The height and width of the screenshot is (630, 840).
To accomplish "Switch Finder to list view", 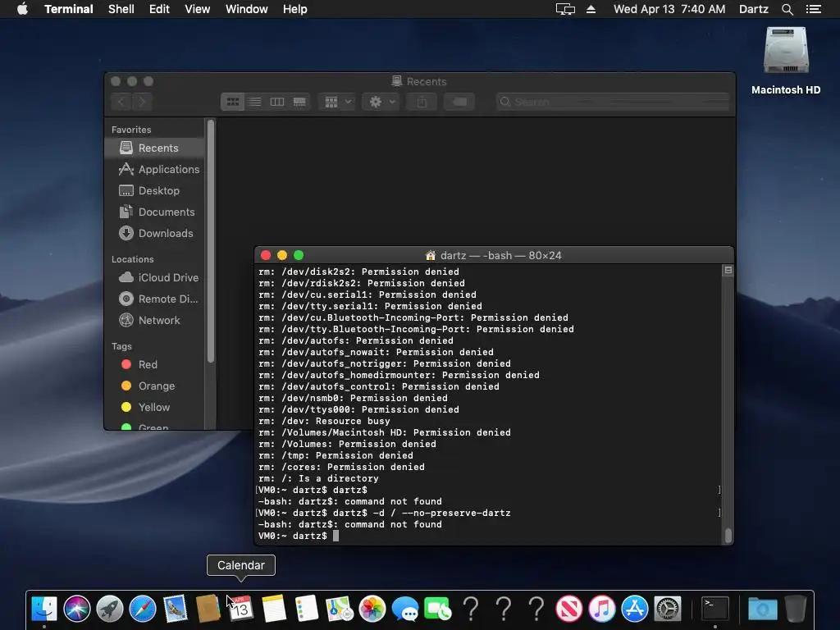I will tap(255, 102).
